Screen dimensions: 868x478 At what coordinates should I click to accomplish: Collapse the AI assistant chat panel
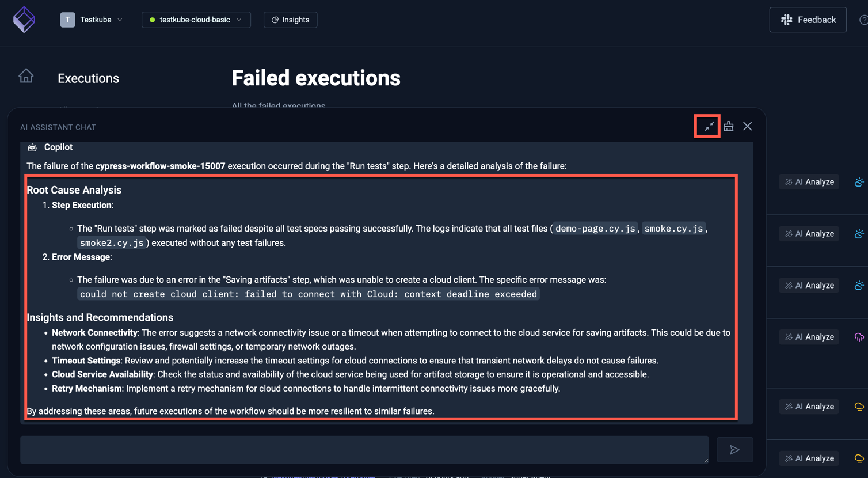point(709,126)
